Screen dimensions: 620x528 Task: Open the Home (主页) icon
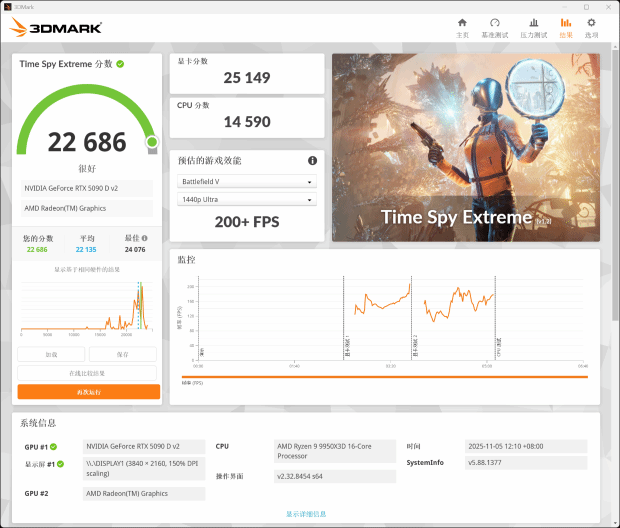pyautogui.click(x=462, y=27)
